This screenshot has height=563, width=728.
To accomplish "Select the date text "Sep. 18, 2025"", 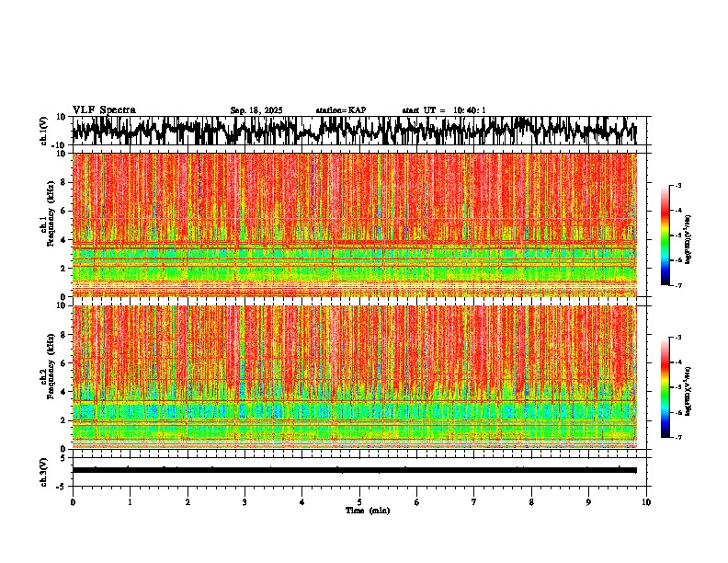I will 256,110.
